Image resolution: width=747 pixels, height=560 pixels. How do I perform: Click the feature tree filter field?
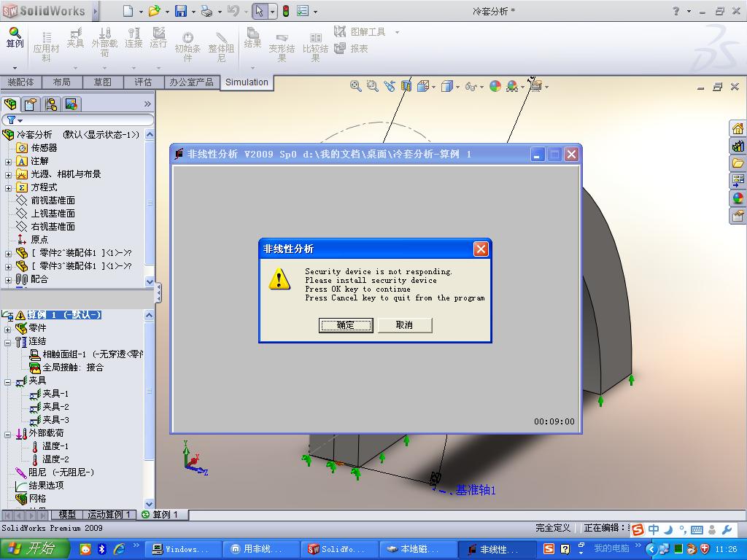tap(77, 120)
